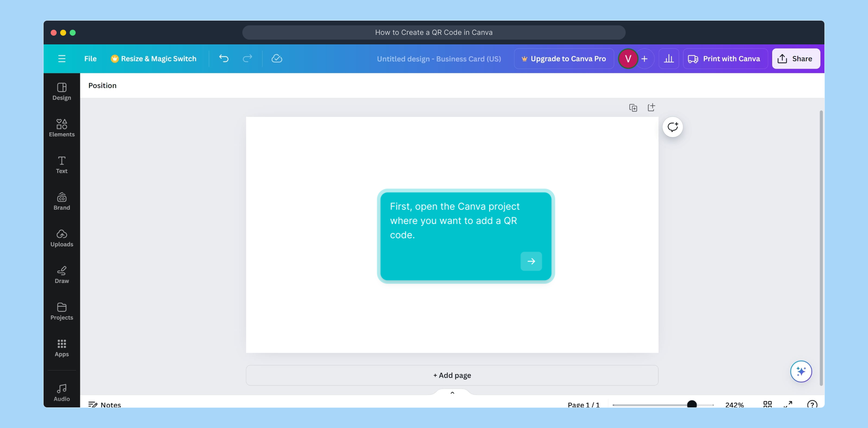Click the Upgrade to Canva Pro button
The image size is (868, 428).
[564, 58]
